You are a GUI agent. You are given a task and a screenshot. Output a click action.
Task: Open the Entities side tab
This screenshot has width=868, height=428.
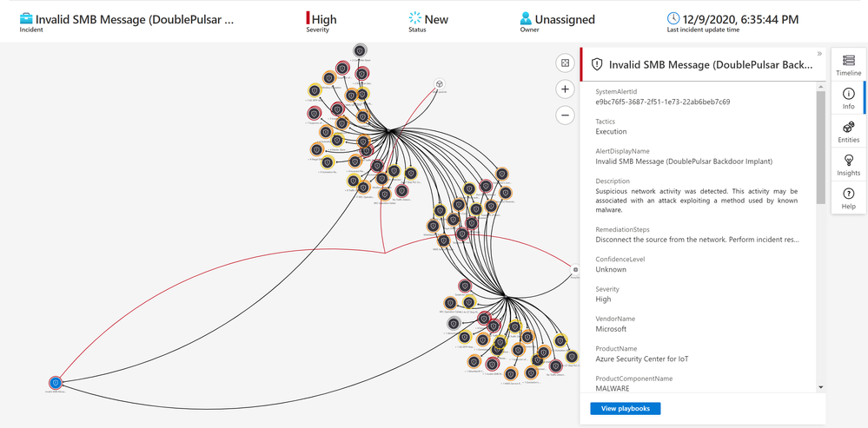click(x=848, y=131)
